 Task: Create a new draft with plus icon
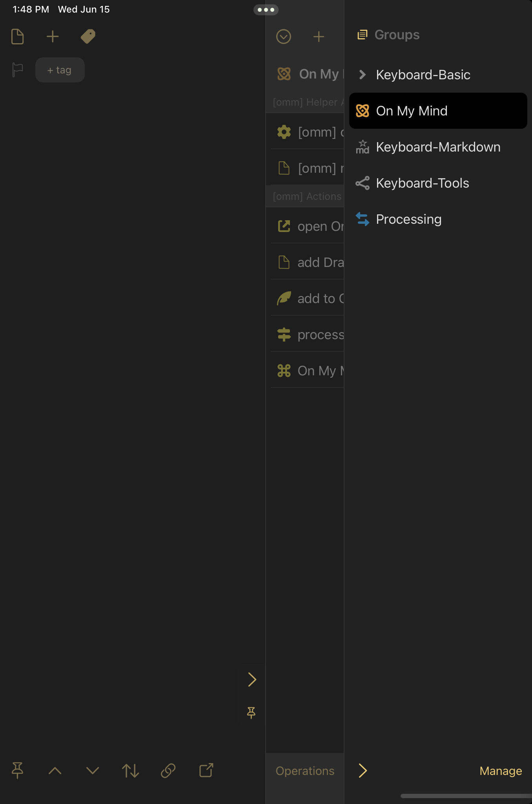(x=53, y=37)
